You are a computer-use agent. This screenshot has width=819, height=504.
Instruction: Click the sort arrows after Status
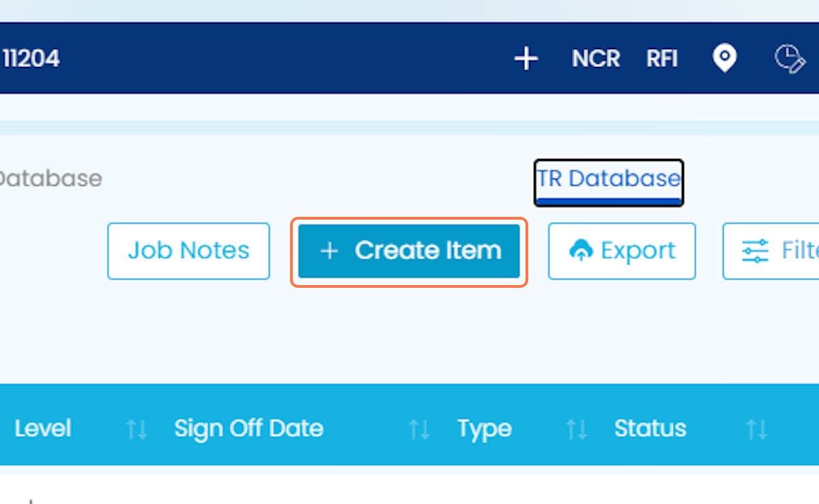(757, 429)
